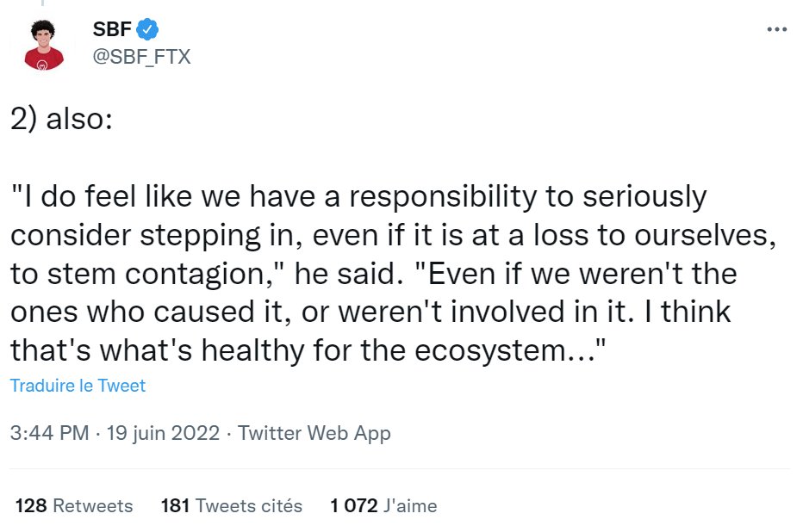Viewport: 803px width, 532px height.
Task: Open the @SBF_FTX handle link
Action: 141,57
